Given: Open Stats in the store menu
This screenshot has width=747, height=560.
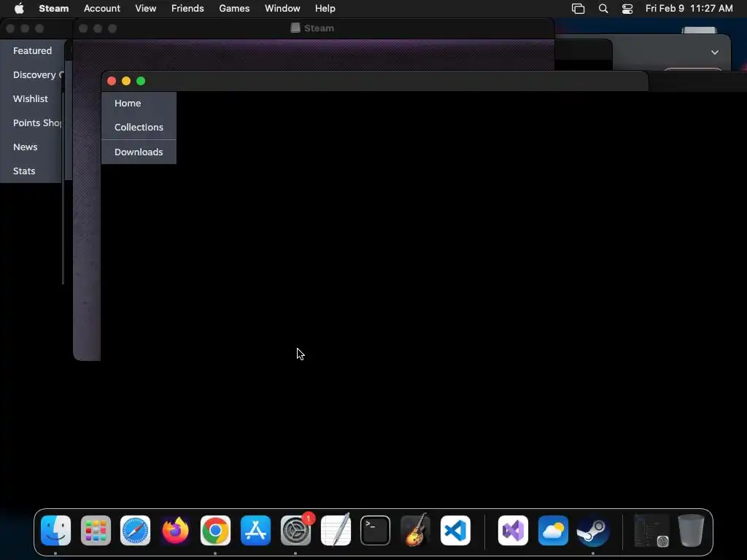Looking at the screenshot, I should click(32, 171).
